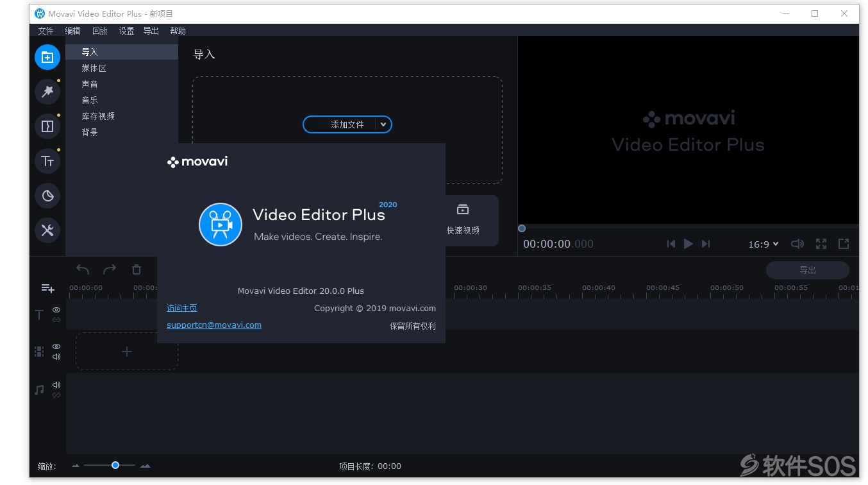This screenshot has height=485, width=868.
Task: Play the preview video
Action: pos(689,244)
